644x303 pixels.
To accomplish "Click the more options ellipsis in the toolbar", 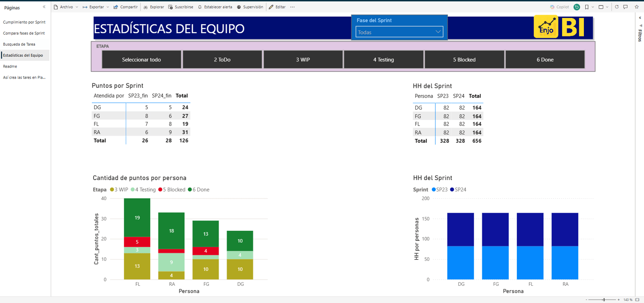I will (x=292, y=7).
